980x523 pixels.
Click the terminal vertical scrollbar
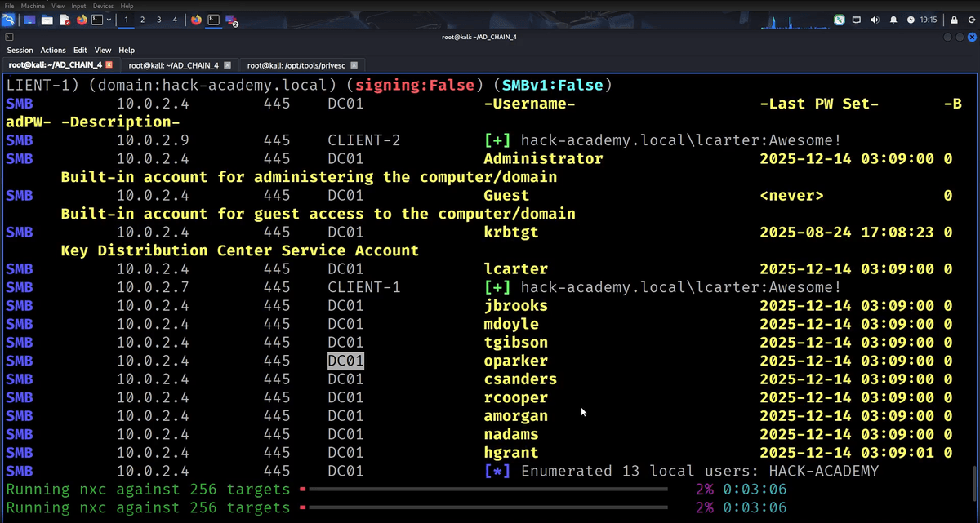click(975, 481)
